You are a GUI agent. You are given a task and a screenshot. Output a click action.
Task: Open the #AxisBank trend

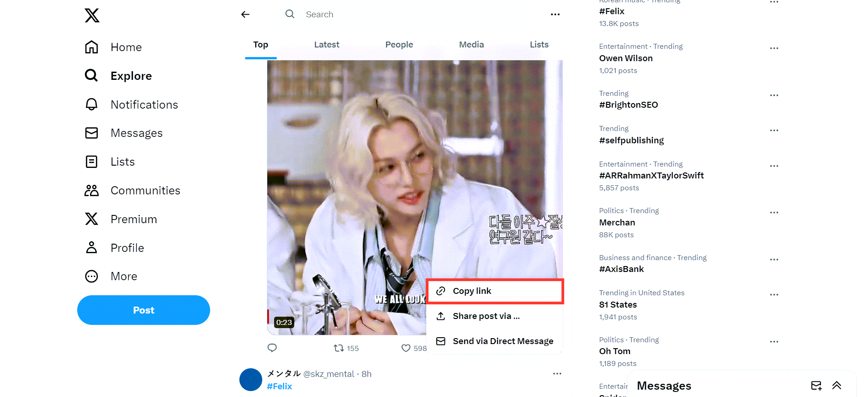click(x=621, y=269)
